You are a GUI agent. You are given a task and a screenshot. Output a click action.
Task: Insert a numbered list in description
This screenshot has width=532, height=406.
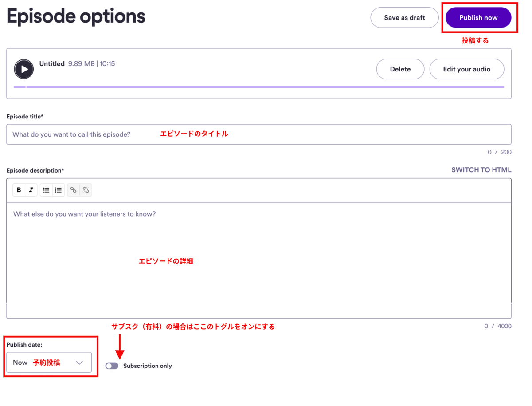(x=59, y=190)
